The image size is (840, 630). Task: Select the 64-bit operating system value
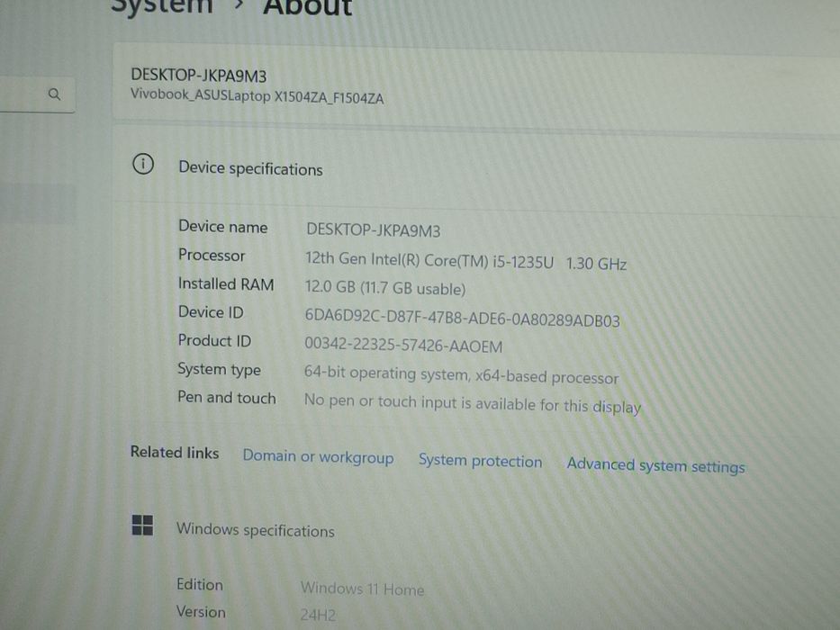tap(461, 374)
